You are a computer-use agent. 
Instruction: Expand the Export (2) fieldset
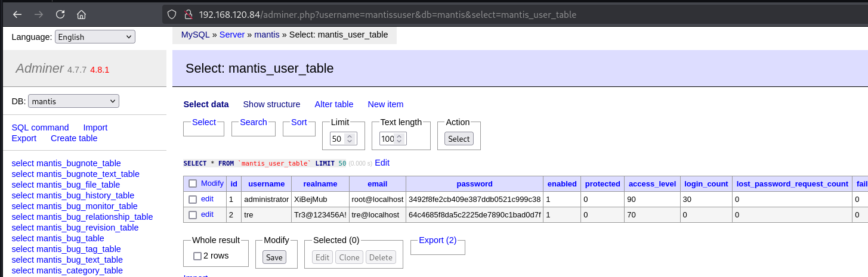tap(437, 240)
